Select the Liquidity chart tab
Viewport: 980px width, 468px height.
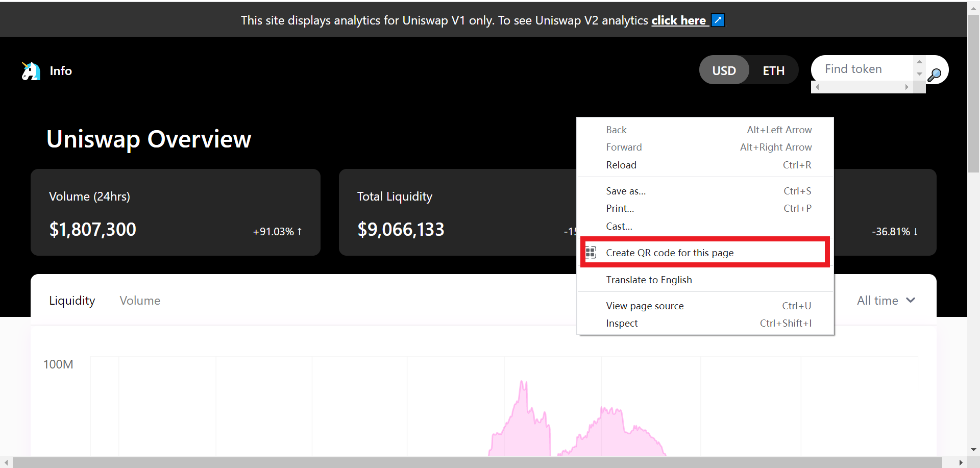[x=72, y=301]
